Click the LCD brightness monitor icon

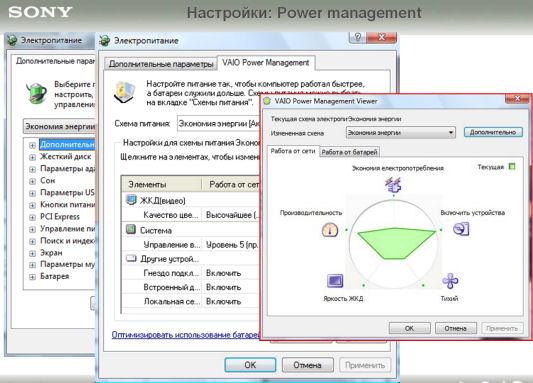click(x=335, y=281)
